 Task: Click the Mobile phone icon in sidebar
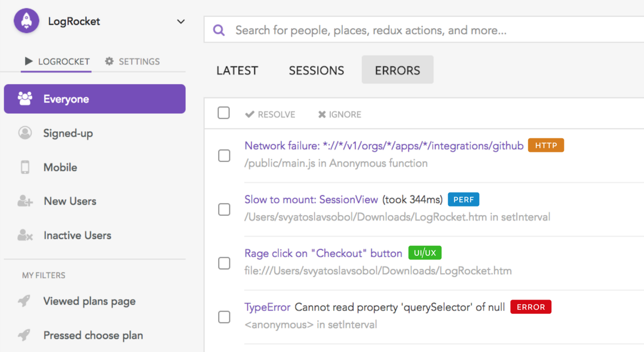tap(25, 167)
